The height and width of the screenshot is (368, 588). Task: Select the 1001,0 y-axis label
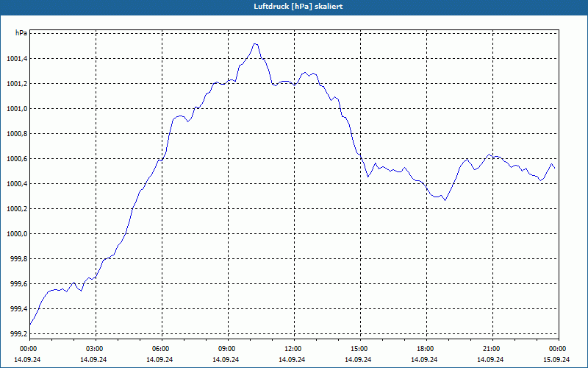click(x=17, y=108)
